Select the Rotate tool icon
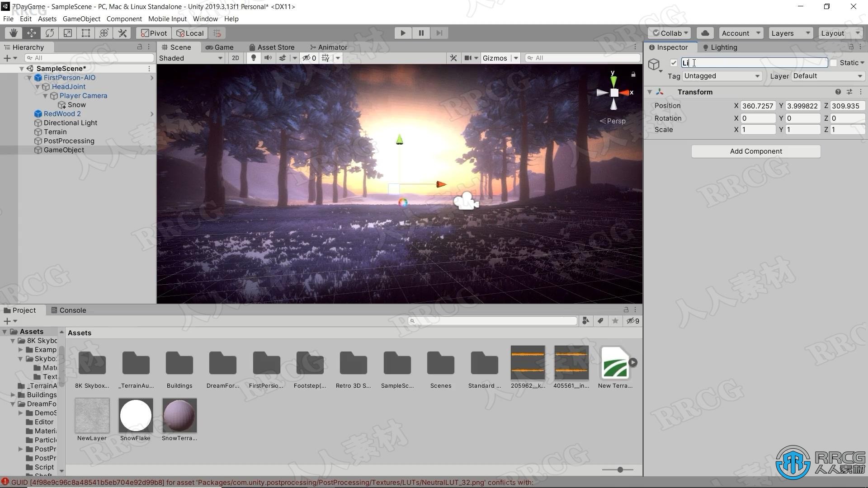 50,33
